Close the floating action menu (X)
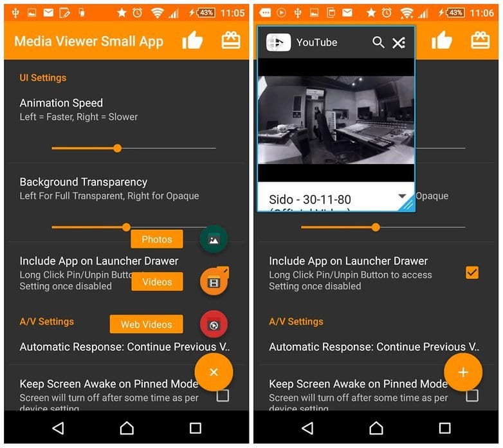The width and height of the screenshot is (503, 448). click(x=214, y=372)
